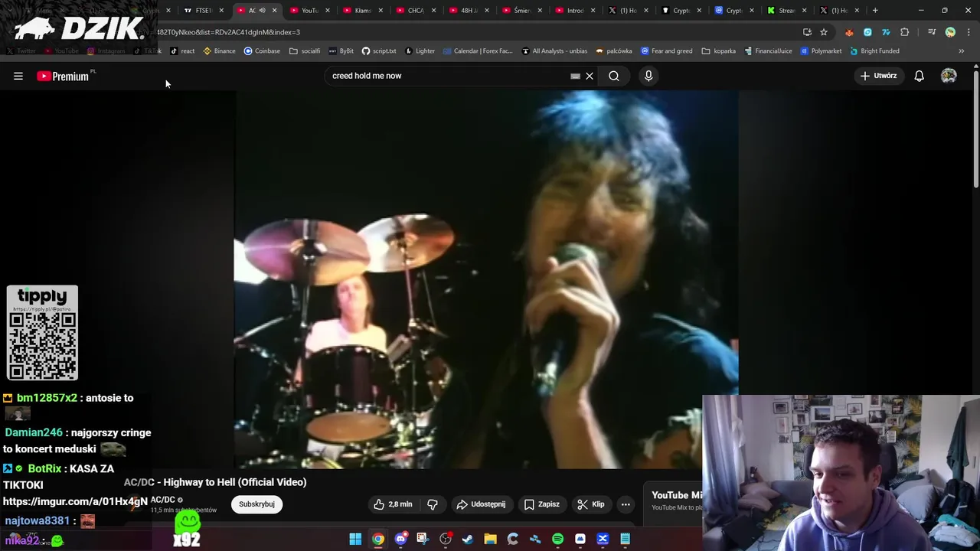Expand the koparka bookmarks folder
This screenshot has width=980, height=551.
pos(719,51)
